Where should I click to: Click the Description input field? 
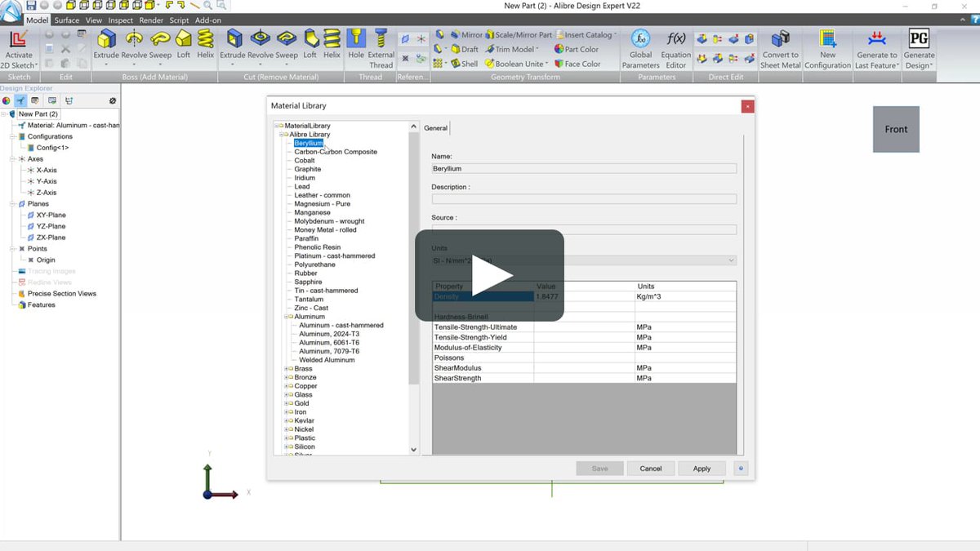[584, 198]
